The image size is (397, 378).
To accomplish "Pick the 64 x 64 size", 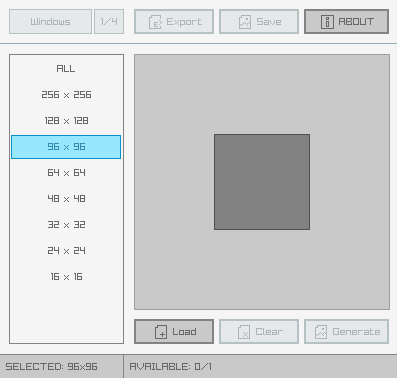I will tap(66, 173).
